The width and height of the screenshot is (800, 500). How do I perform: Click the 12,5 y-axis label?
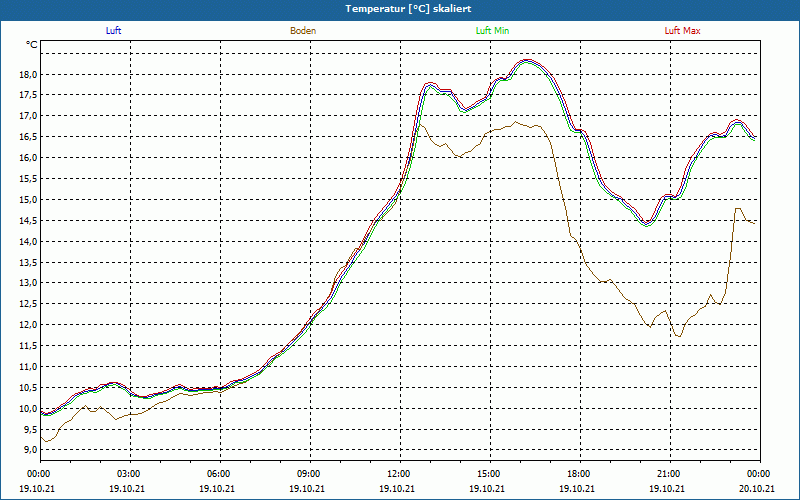click(29, 304)
